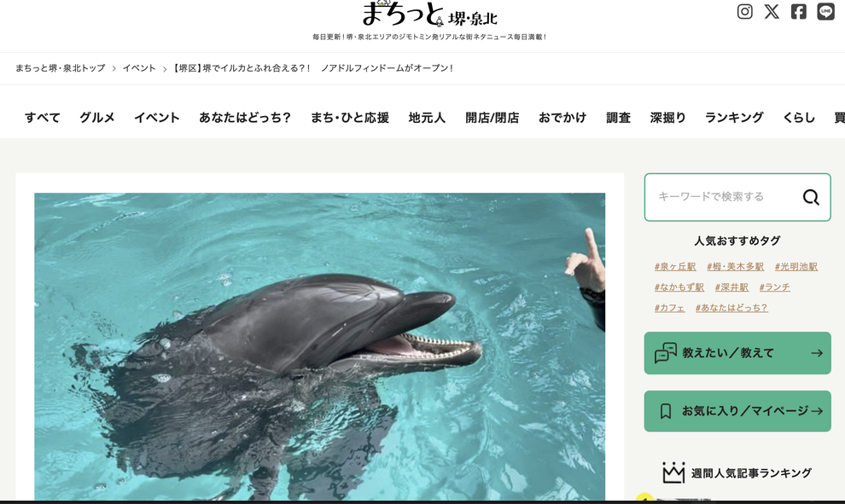Click the magnifying glass search icon

point(811,197)
